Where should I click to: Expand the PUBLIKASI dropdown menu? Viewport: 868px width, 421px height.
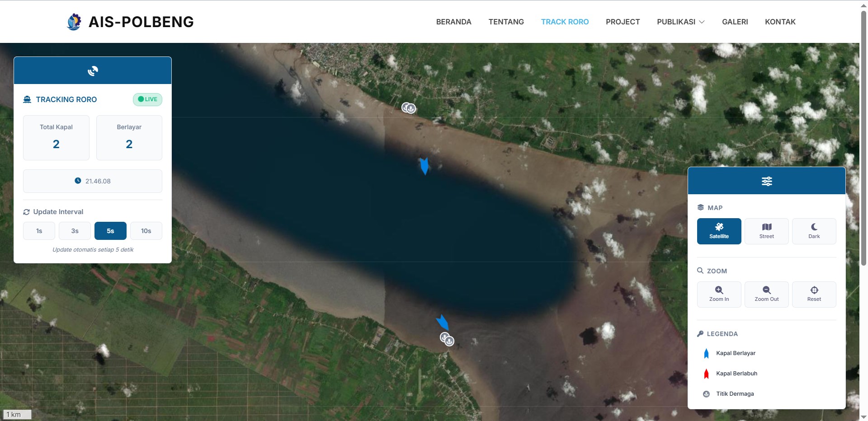680,22
